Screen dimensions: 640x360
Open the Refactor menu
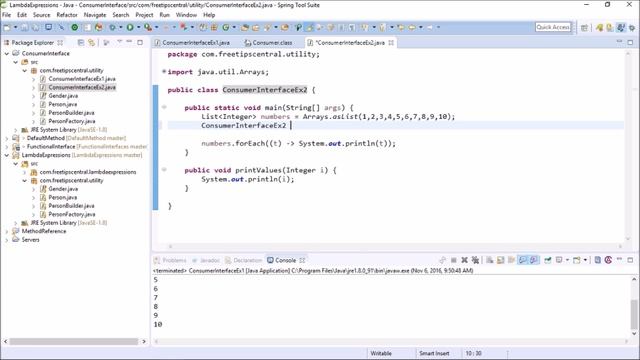tap(67, 15)
